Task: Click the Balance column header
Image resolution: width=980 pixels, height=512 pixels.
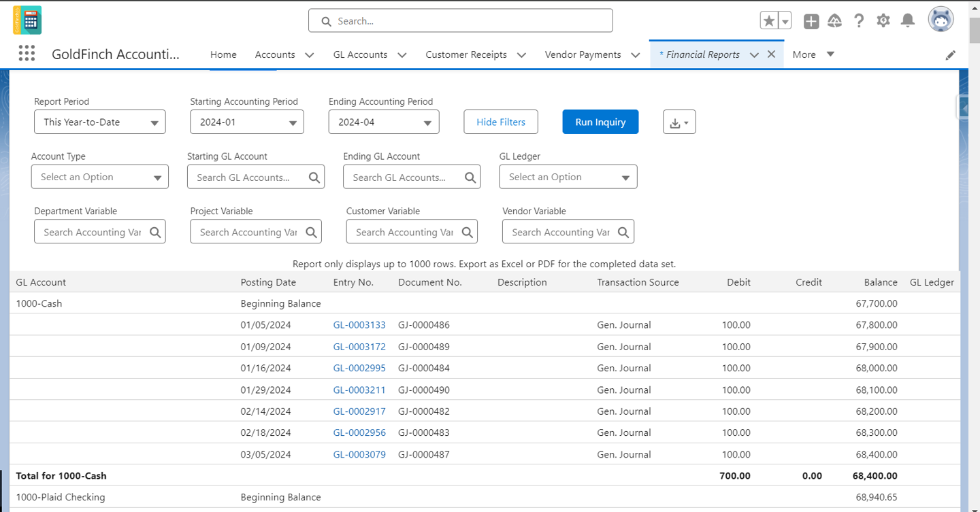Action: [881, 282]
